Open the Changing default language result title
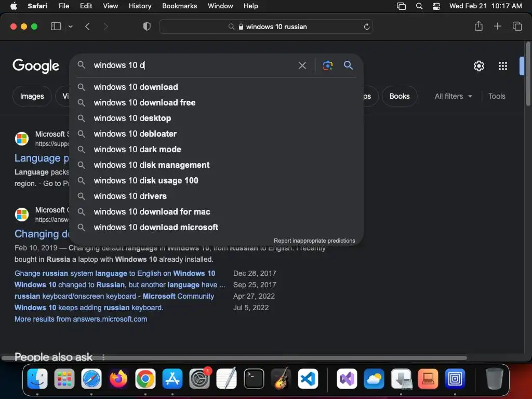532x399 pixels. (42, 234)
